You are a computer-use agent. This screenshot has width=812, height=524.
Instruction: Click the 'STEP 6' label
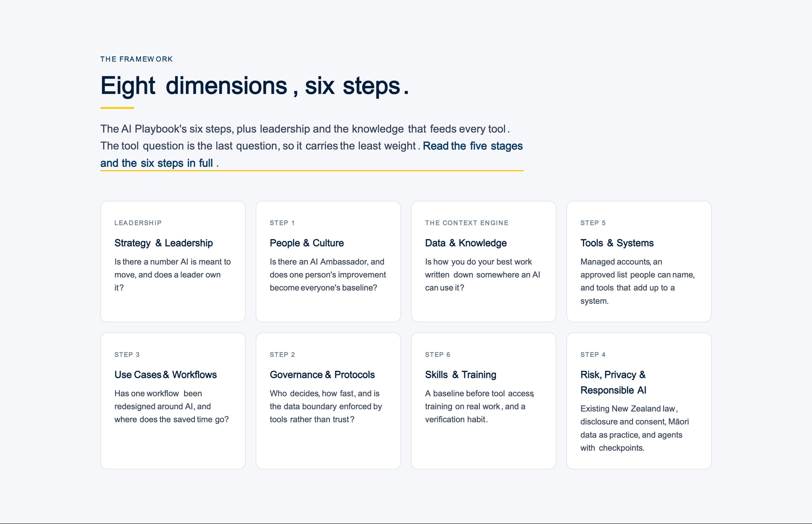point(438,355)
